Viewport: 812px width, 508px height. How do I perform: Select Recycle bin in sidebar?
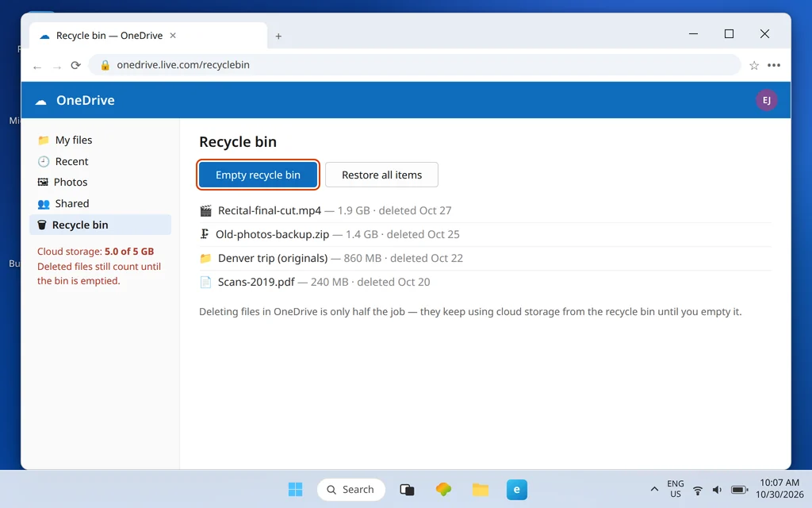(100, 225)
